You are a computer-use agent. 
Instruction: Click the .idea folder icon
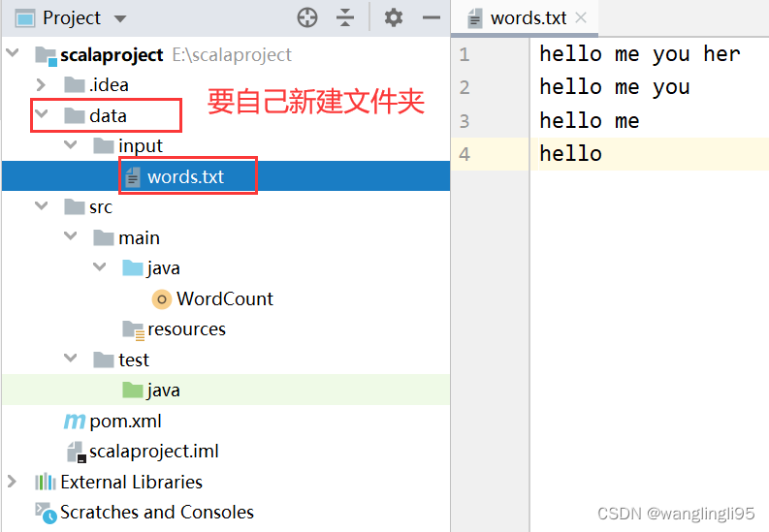[75, 84]
